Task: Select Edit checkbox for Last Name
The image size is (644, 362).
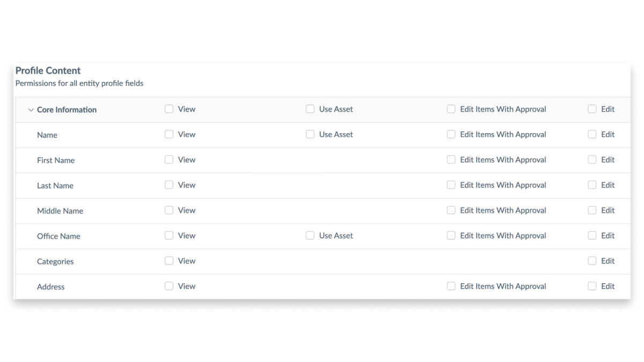Action: (592, 184)
